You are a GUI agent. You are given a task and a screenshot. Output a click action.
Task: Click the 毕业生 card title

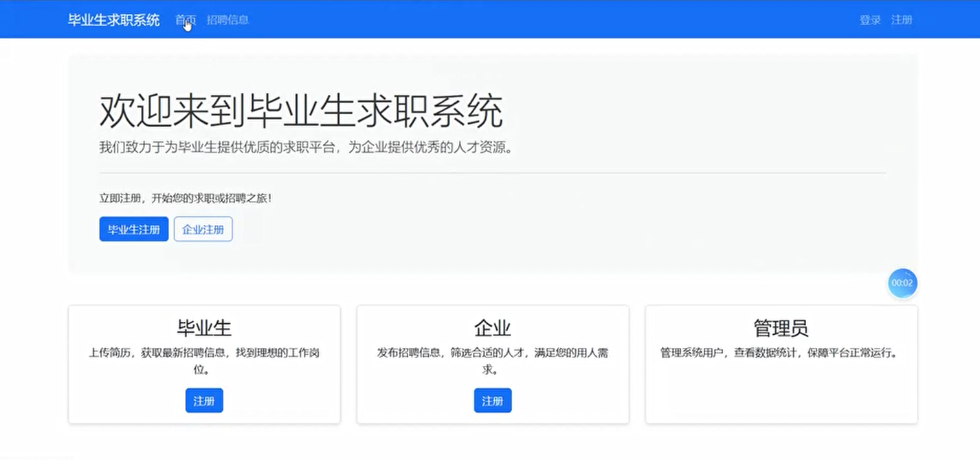pos(204,327)
